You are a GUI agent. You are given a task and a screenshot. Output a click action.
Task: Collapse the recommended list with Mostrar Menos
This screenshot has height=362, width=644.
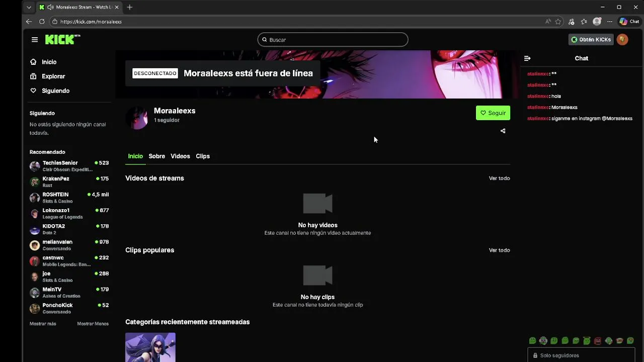coord(93,324)
